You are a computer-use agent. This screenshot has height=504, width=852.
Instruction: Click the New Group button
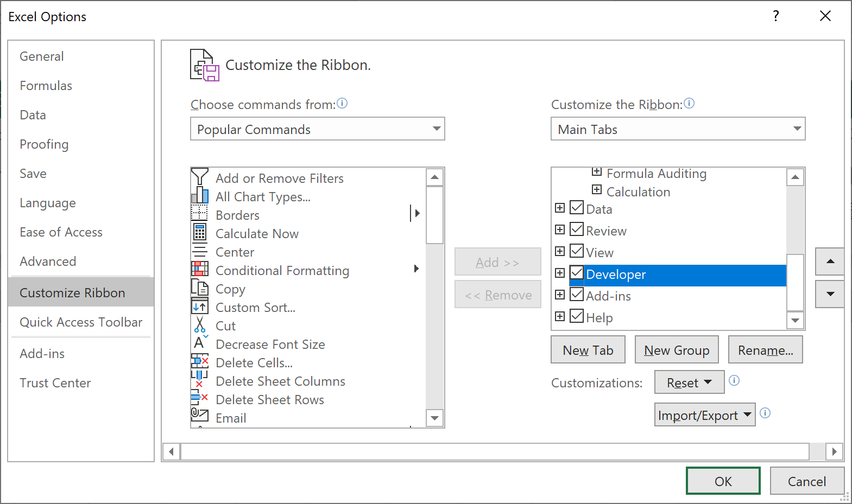pos(676,350)
